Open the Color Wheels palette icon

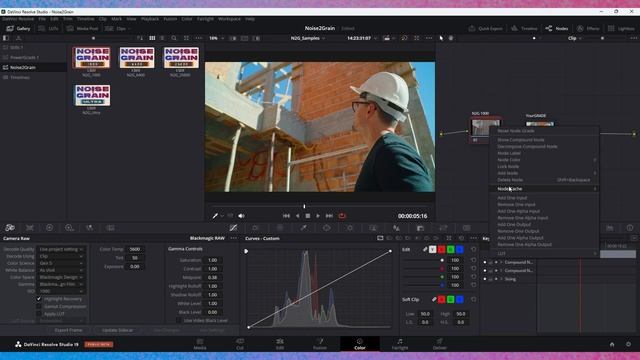tap(49, 228)
